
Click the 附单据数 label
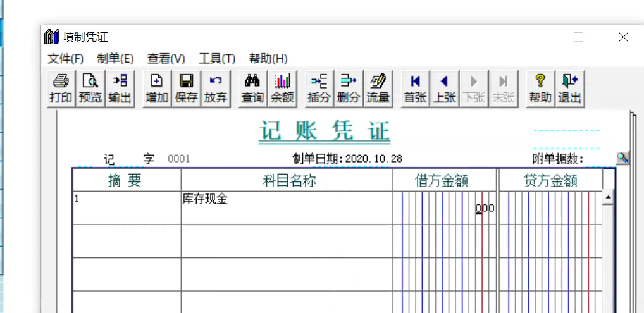pos(558,159)
